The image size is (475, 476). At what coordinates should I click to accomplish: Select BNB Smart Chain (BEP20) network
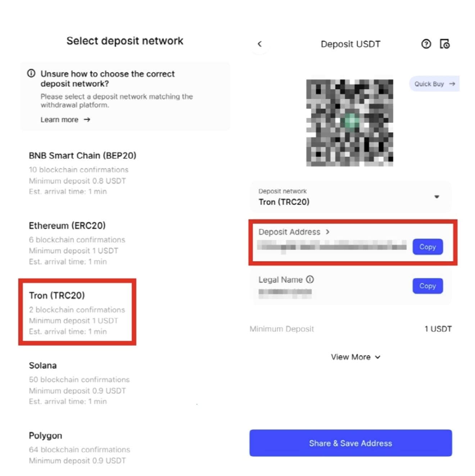click(x=83, y=173)
